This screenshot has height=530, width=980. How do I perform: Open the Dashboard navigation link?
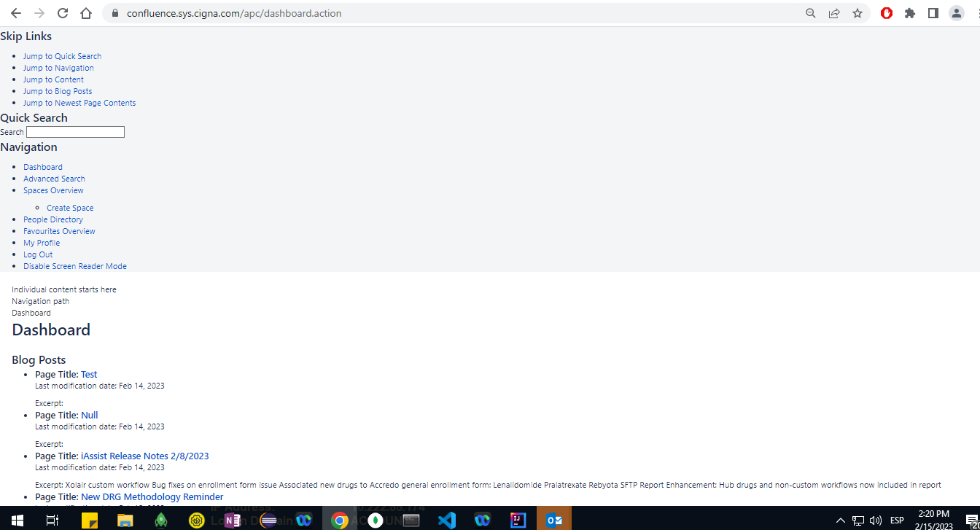coord(43,167)
